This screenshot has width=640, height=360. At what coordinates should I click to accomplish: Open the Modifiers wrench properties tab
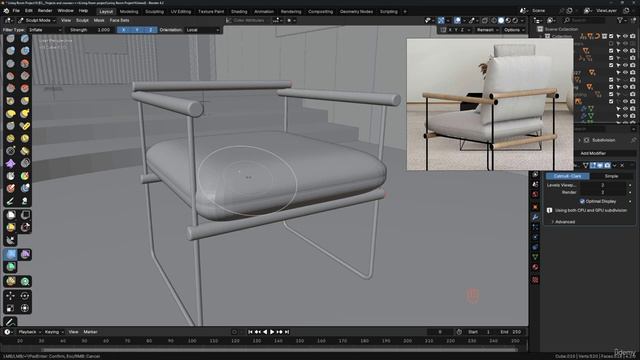pos(535,217)
